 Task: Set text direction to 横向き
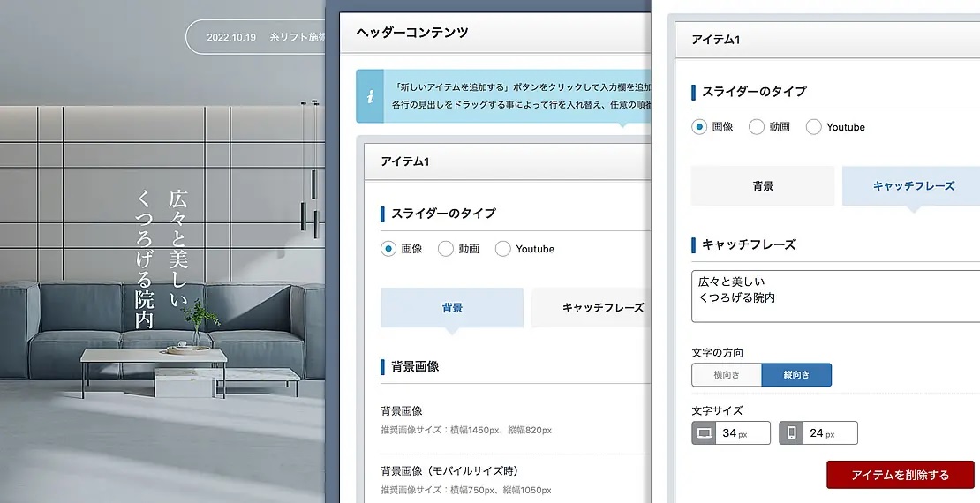tap(727, 375)
